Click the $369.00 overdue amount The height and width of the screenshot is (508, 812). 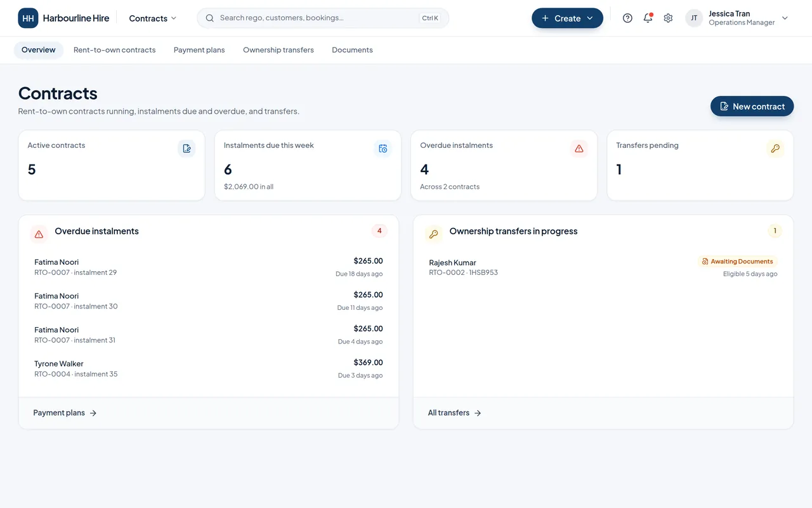click(368, 363)
